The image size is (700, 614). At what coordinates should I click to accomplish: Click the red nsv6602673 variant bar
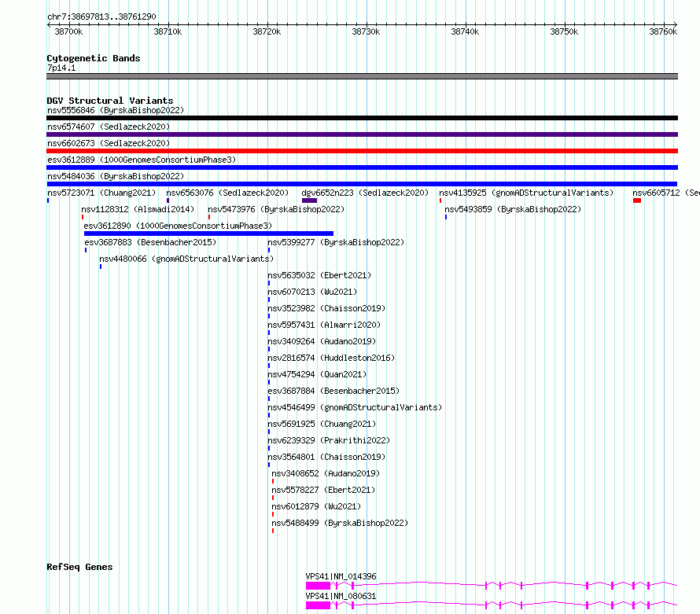coord(362,151)
